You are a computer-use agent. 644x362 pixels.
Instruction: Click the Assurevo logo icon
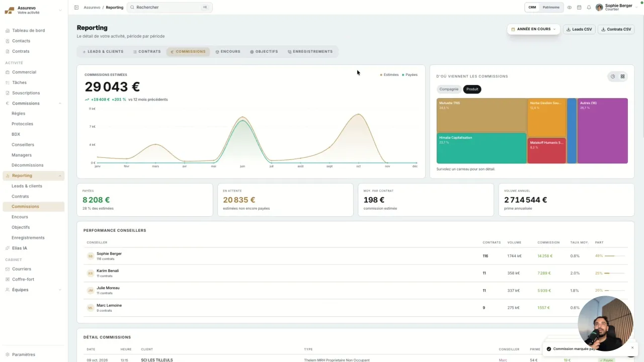(10, 10)
